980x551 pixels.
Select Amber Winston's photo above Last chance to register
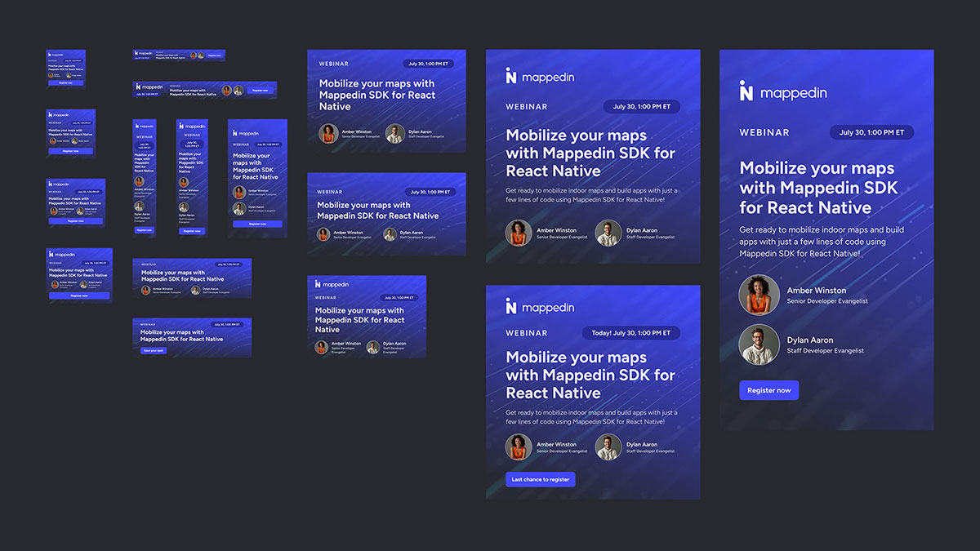tap(519, 447)
